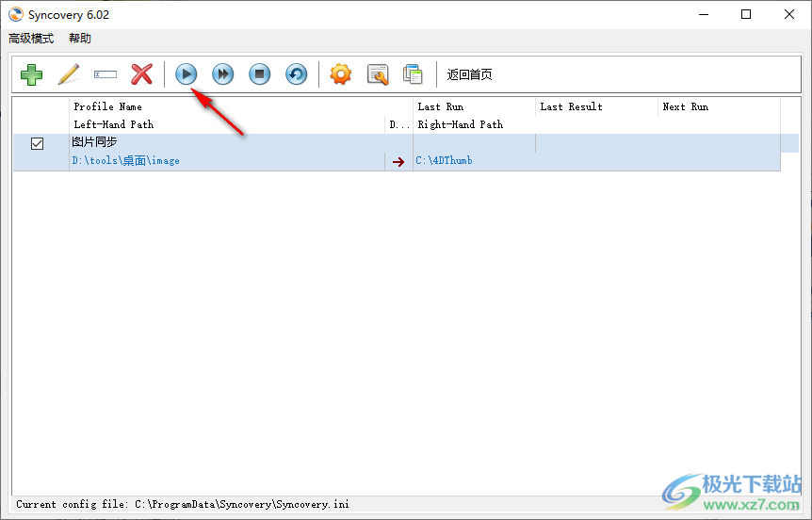Close the Syncovery window
Viewport: 812px width, 520px height.
click(x=789, y=14)
